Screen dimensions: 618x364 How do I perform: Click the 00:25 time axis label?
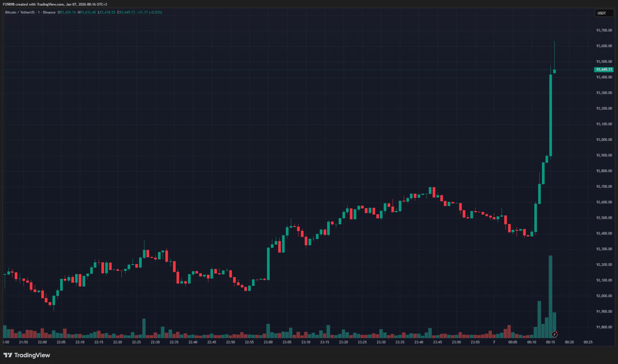pyautogui.click(x=588, y=342)
